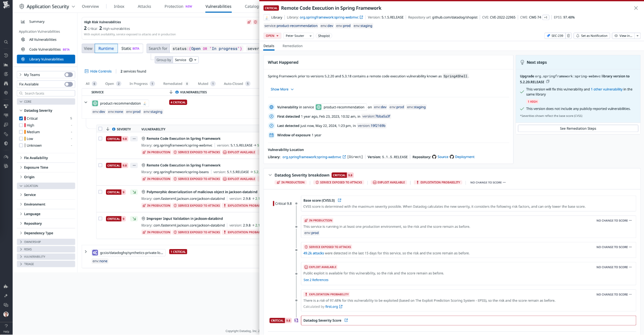The width and height of the screenshot is (644, 335).
Task: Enable the Fix Available toggle
Action: point(68,84)
